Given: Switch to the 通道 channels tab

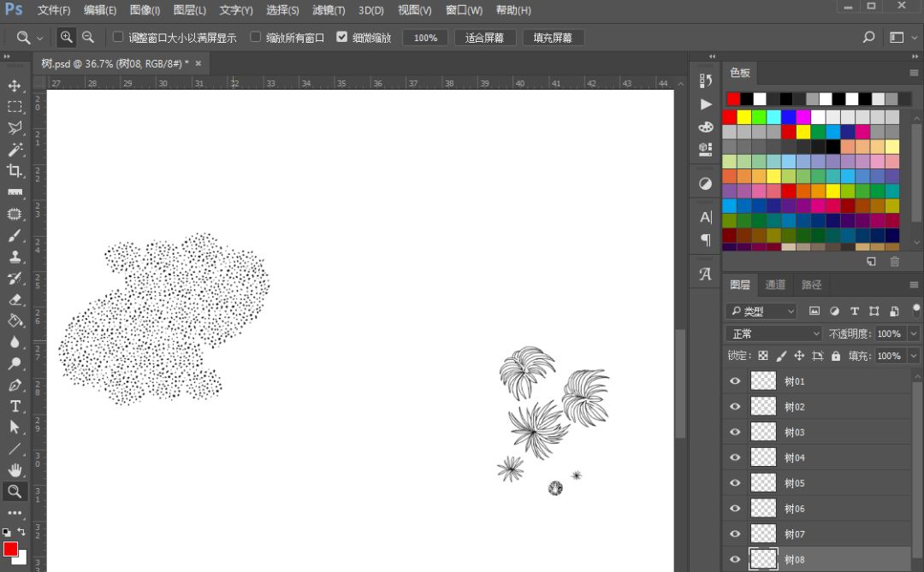Looking at the screenshot, I should (x=775, y=285).
